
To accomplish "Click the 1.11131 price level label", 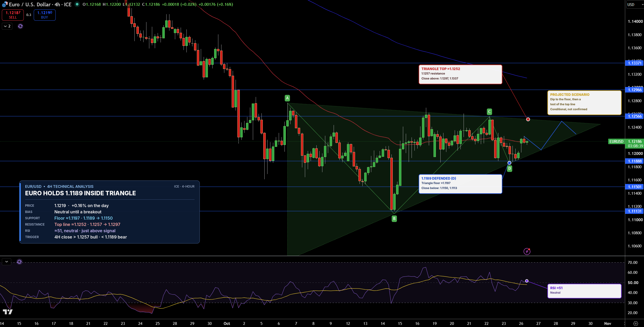I will pyautogui.click(x=634, y=211).
